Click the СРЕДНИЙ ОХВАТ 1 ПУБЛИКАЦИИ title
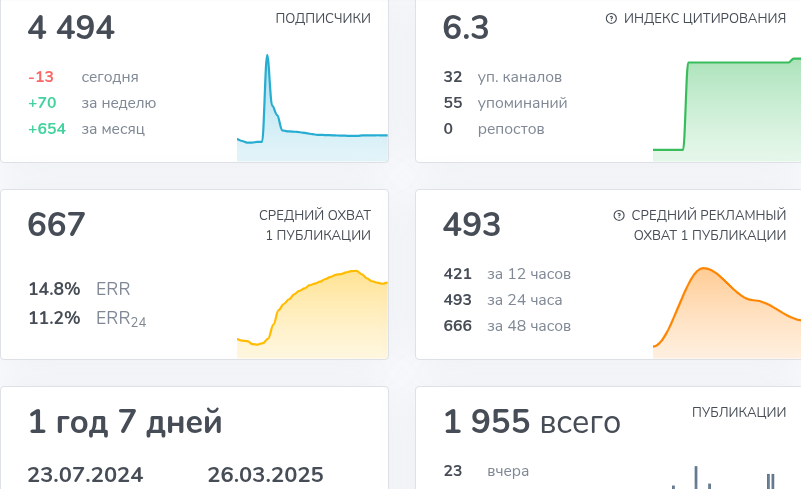 click(x=315, y=225)
